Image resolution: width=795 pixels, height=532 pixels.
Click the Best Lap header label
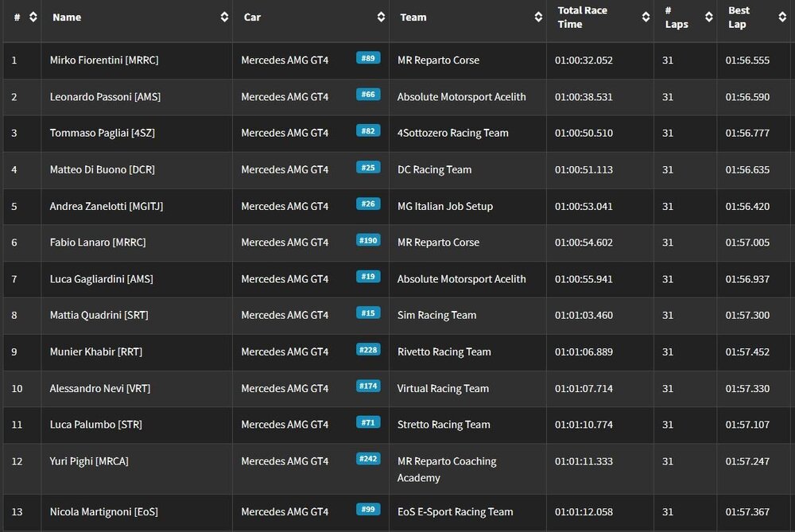[x=739, y=17]
